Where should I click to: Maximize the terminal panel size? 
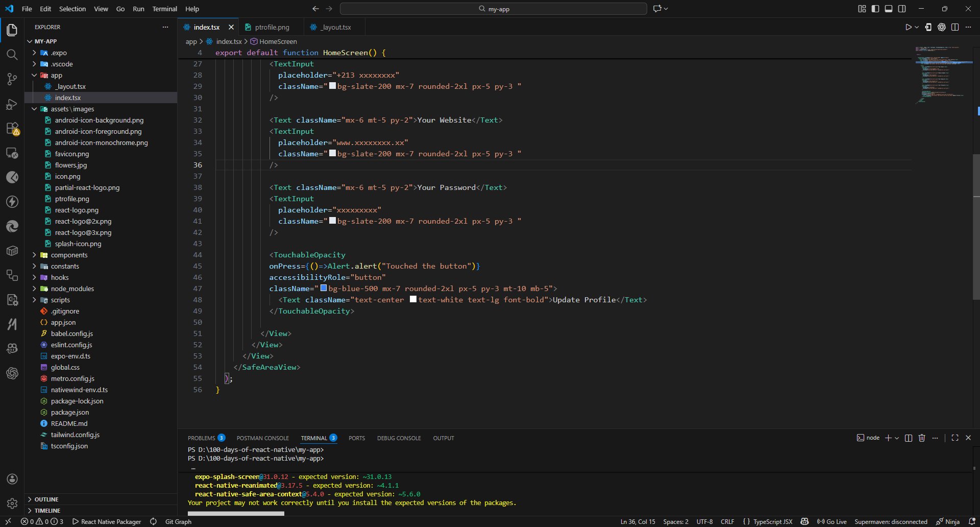[x=955, y=438]
